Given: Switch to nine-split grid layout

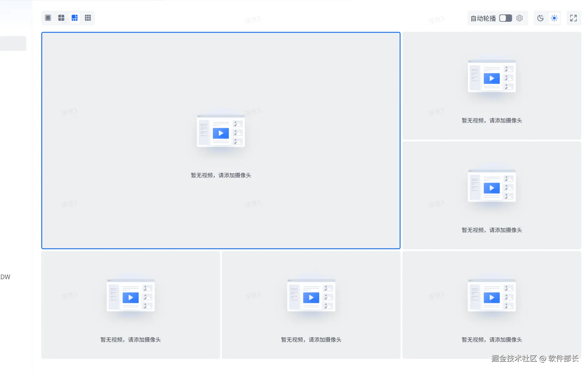Looking at the screenshot, I should click(x=88, y=18).
